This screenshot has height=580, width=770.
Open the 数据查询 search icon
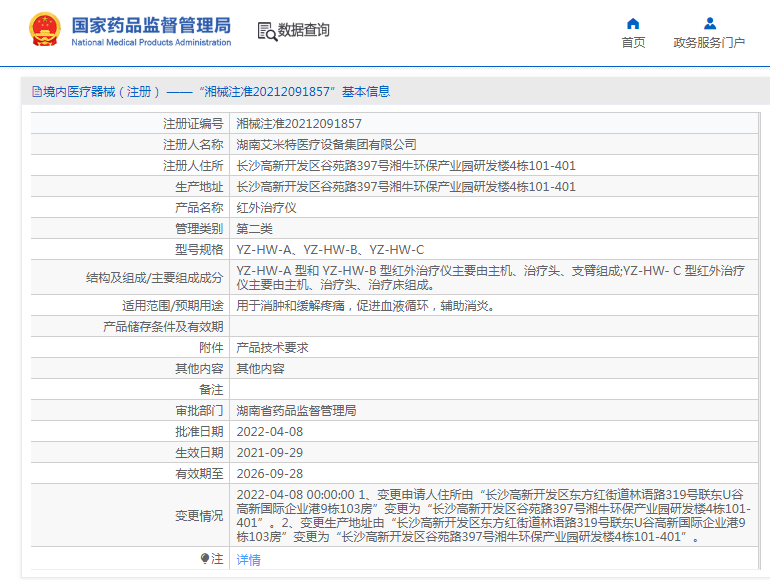point(267,31)
